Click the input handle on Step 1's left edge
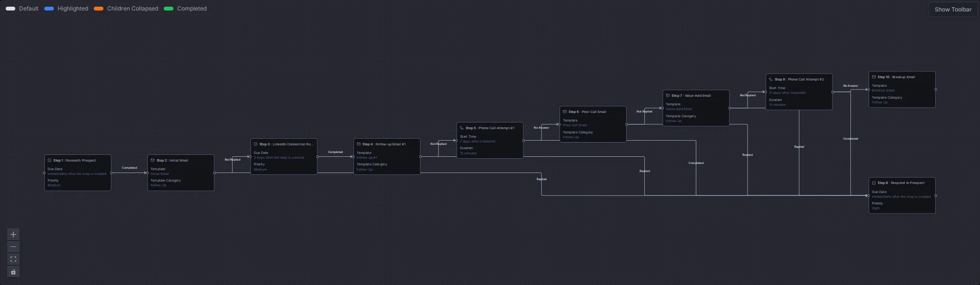 [x=44, y=173]
